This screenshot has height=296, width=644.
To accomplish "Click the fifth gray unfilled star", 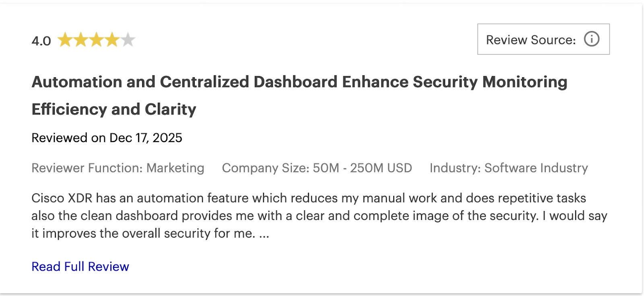I will point(127,39).
